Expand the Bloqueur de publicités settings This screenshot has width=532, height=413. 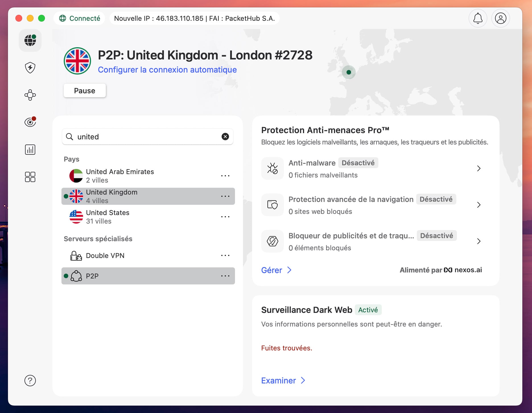pos(479,241)
